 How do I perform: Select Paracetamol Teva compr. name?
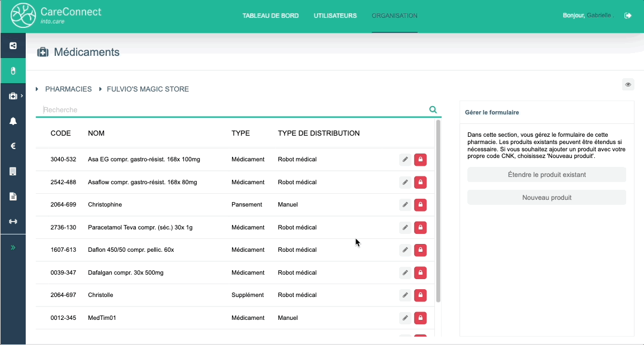pyautogui.click(x=140, y=227)
